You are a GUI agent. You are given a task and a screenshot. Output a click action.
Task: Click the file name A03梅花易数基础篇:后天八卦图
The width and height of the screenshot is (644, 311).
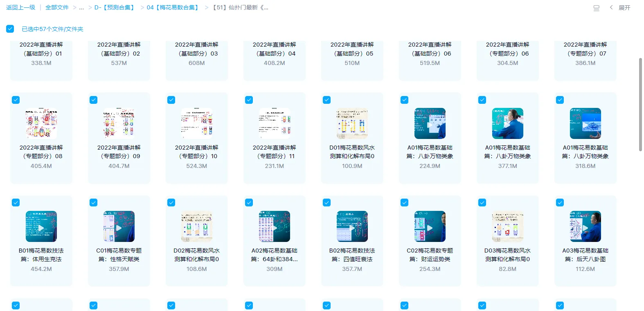coord(585,255)
